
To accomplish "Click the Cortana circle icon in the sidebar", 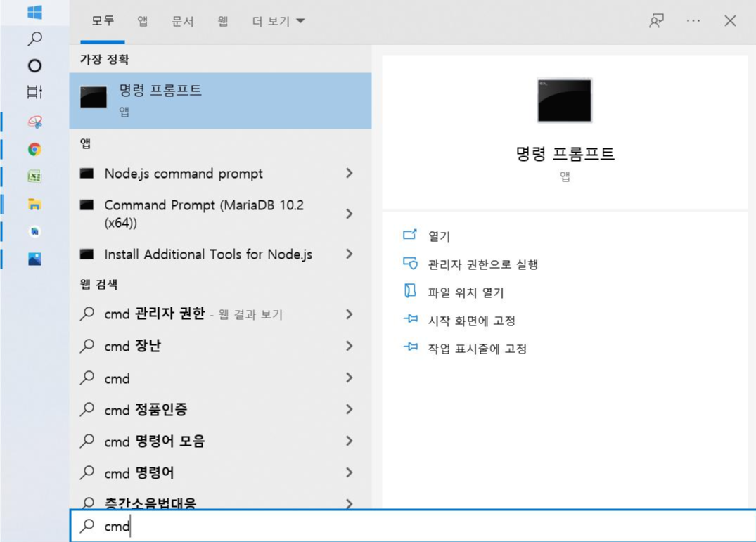I will (33, 65).
